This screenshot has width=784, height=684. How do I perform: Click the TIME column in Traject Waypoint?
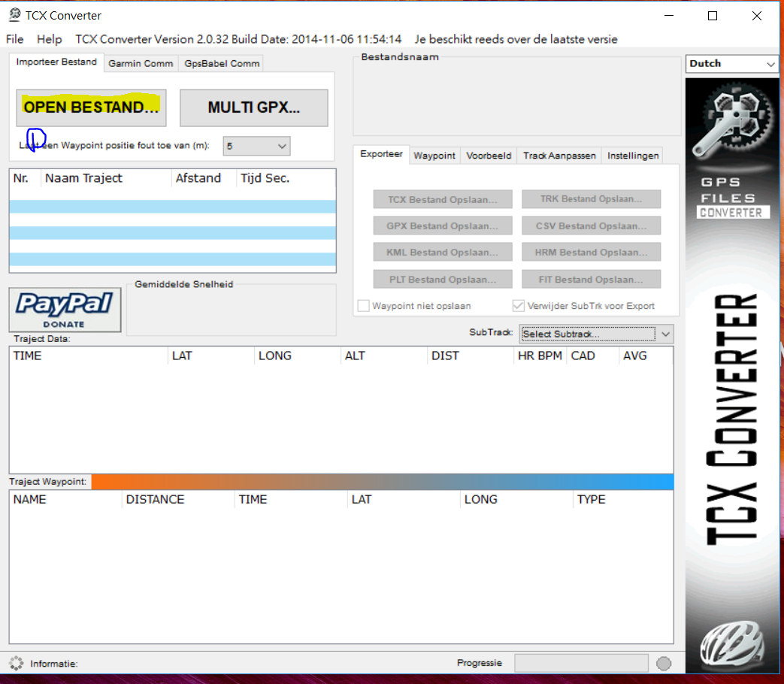[290, 500]
